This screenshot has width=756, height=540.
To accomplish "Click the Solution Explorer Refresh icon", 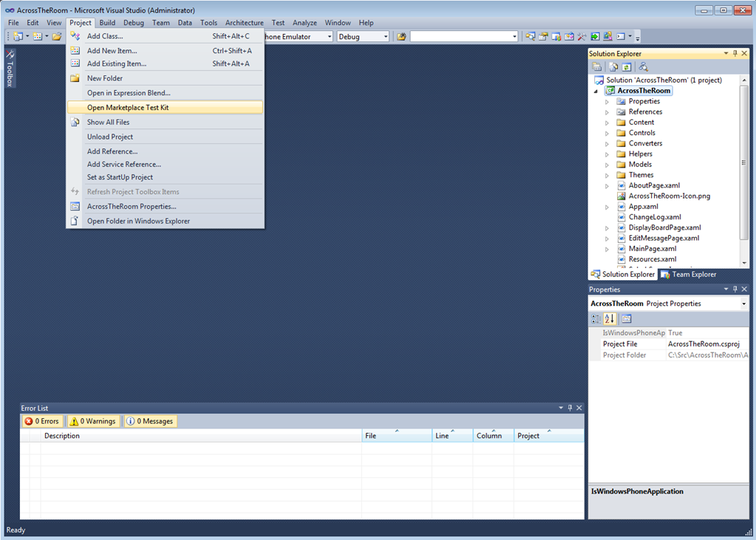I will [626, 67].
